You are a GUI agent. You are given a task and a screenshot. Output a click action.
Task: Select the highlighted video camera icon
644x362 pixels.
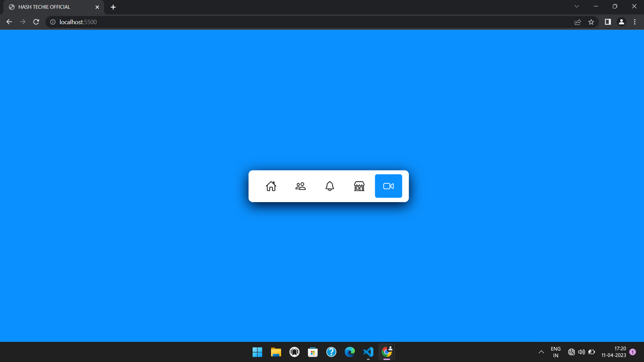389,186
